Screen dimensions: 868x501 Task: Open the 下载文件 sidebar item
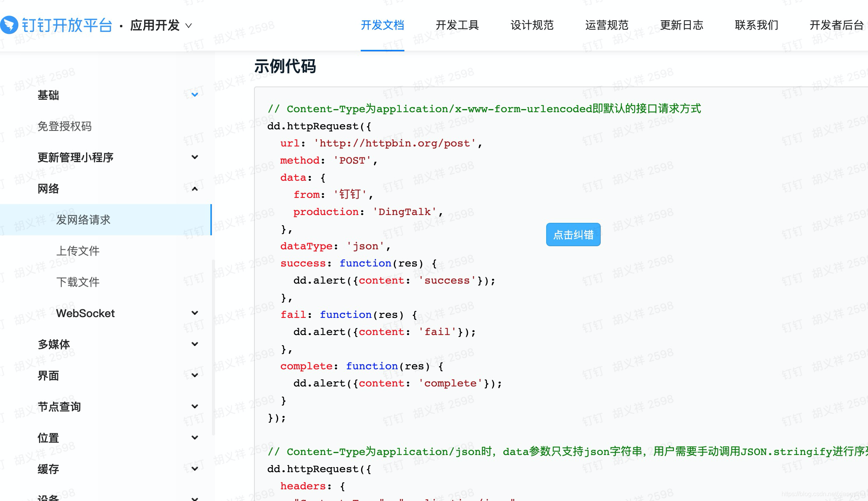point(78,282)
